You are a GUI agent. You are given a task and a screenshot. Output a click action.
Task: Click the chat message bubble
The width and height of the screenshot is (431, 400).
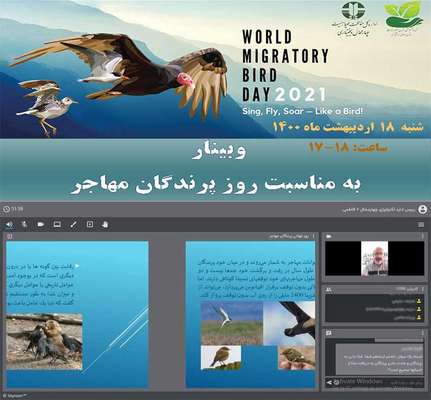point(379,359)
